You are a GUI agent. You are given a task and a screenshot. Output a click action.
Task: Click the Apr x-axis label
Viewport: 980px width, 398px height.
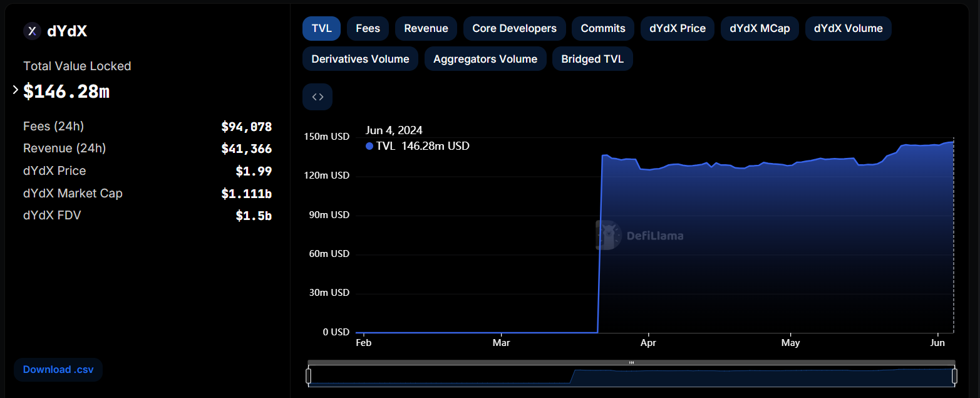648,343
